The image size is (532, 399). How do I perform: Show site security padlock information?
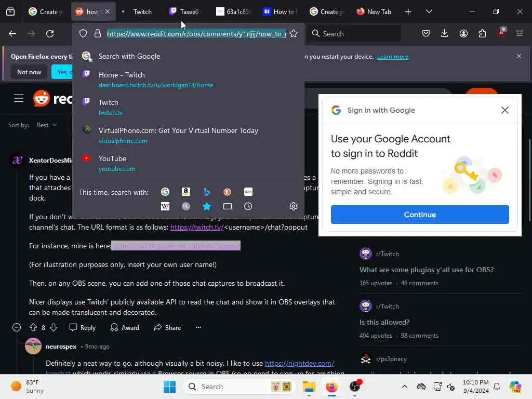[x=98, y=34]
